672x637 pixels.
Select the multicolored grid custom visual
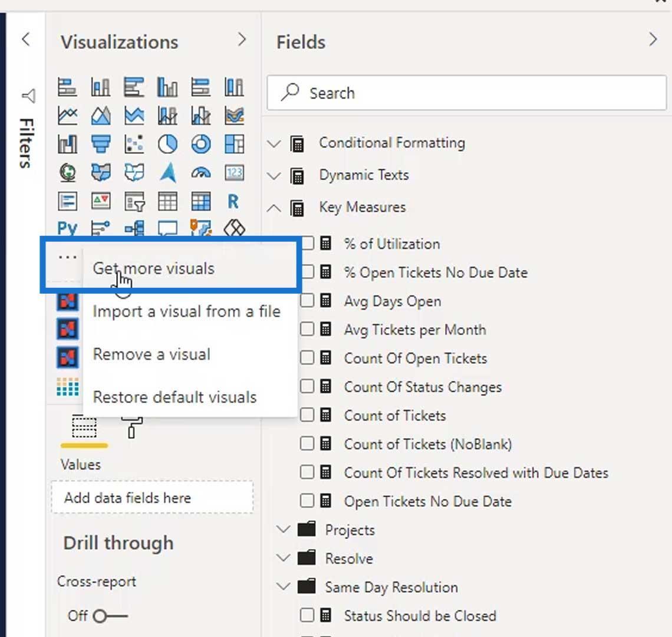click(x=68, y=387)
